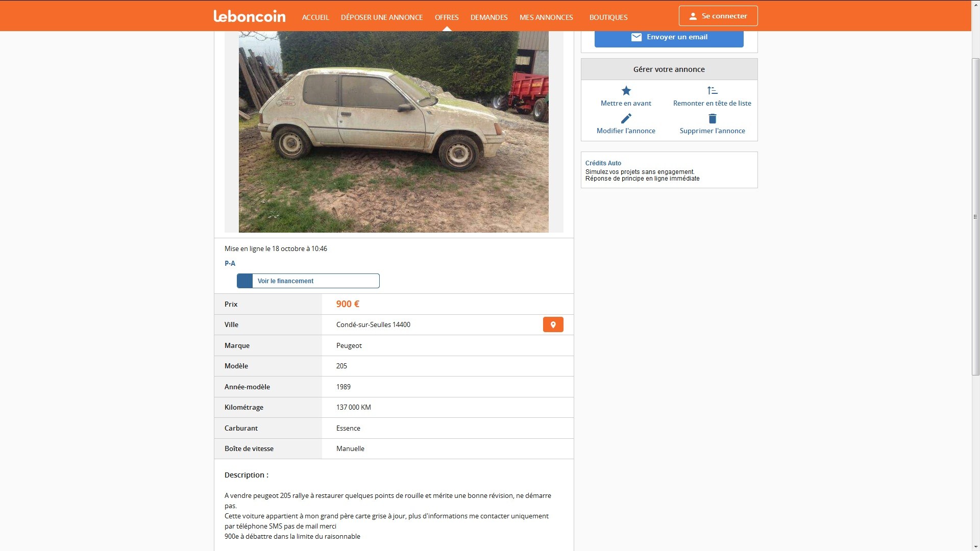Click the Remonter en tête de liste arrow icon
The width and height of the screenshot is (980, 551).
712,91
